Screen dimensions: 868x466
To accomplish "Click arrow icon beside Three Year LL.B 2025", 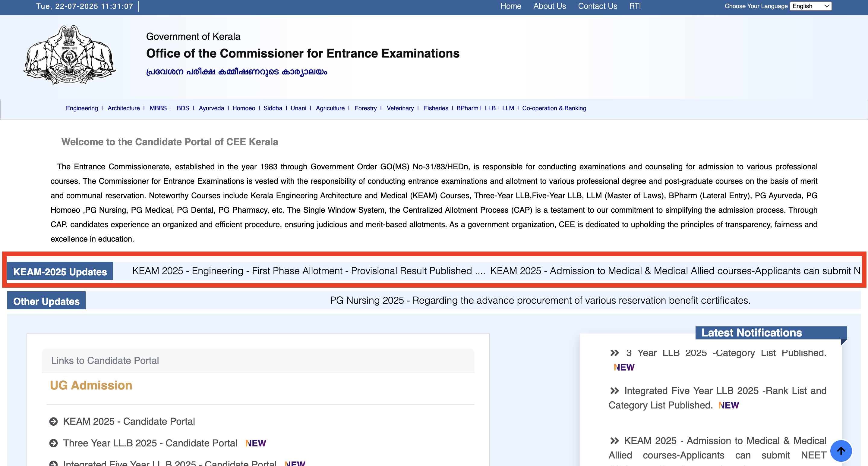I will (53, 443).
